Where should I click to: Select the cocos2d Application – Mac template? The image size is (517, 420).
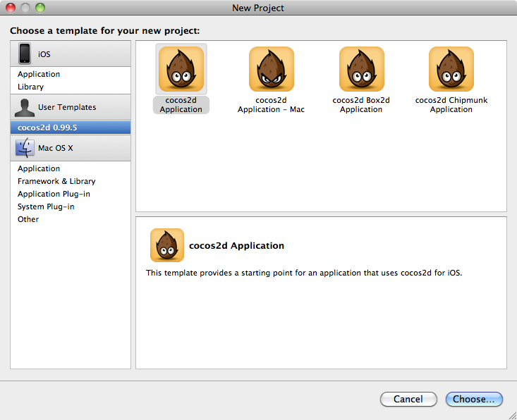pos(271,80)
